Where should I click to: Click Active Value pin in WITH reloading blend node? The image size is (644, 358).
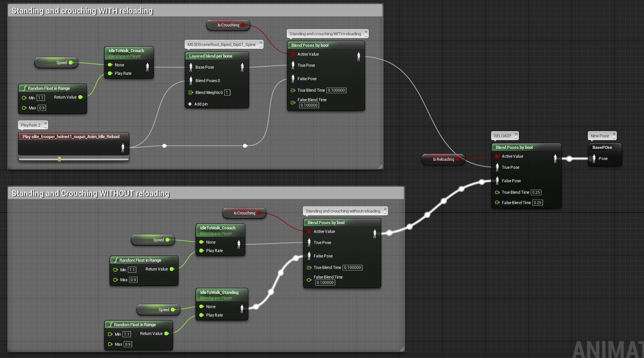coord(293,54)
